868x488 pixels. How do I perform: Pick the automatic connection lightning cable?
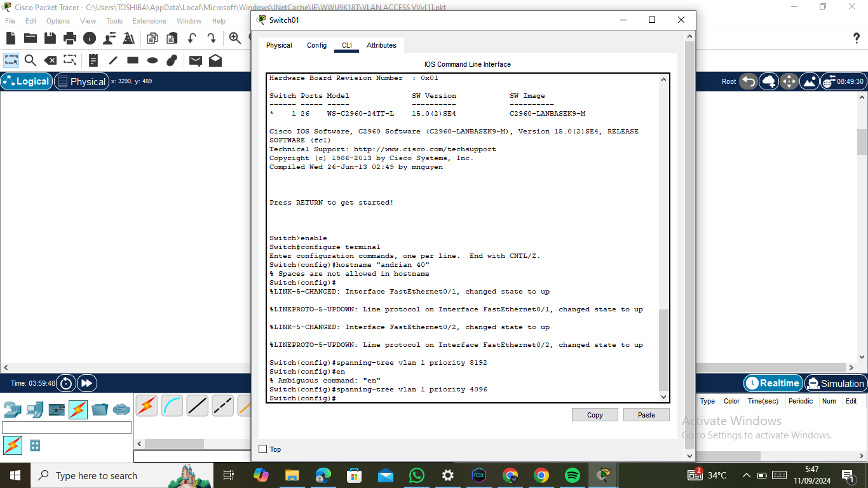[x=146, y=405]
